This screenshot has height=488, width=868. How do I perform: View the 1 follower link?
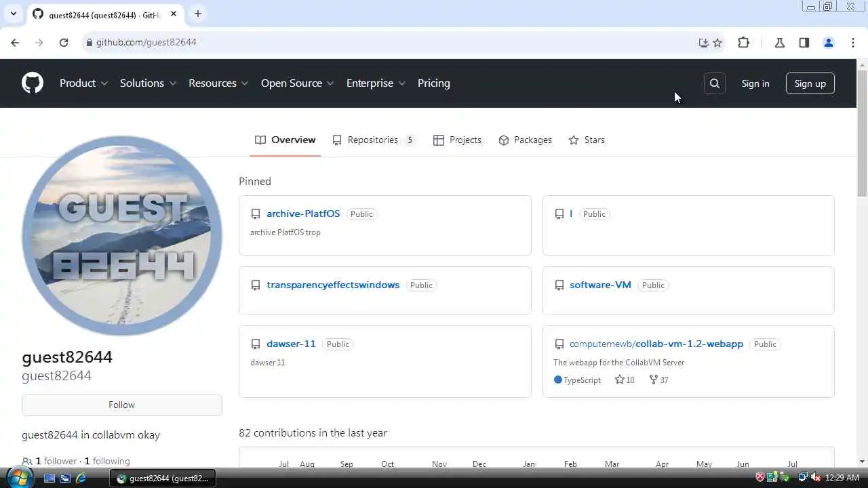(x=56, y=461)
